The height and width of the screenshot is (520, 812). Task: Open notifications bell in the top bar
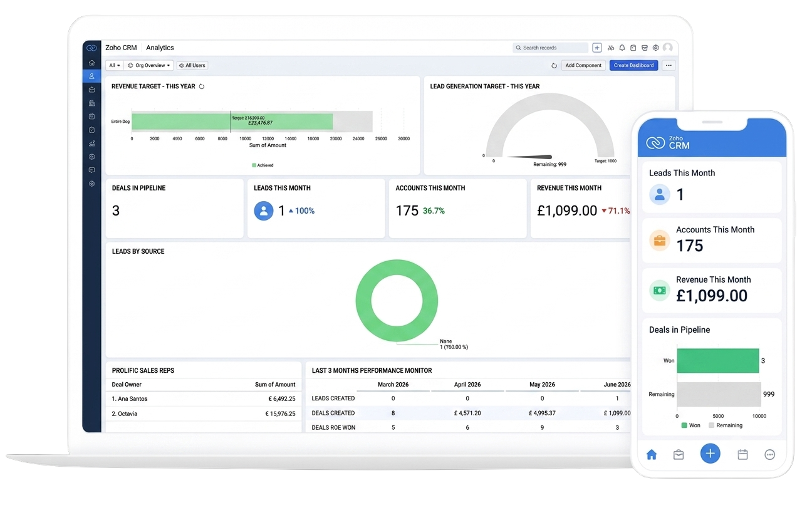pyautogui.click(x=622, y=48)
